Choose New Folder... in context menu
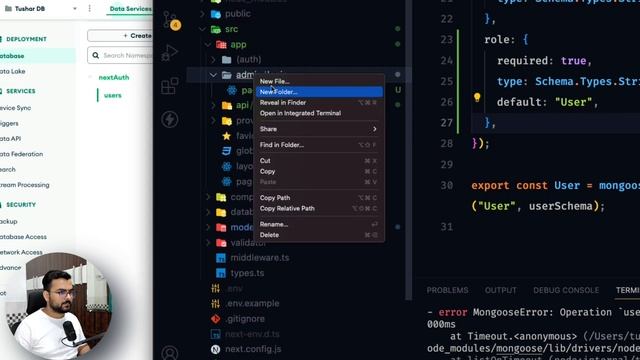The height and width of the screenshot is (360, 640). point(319,92)
